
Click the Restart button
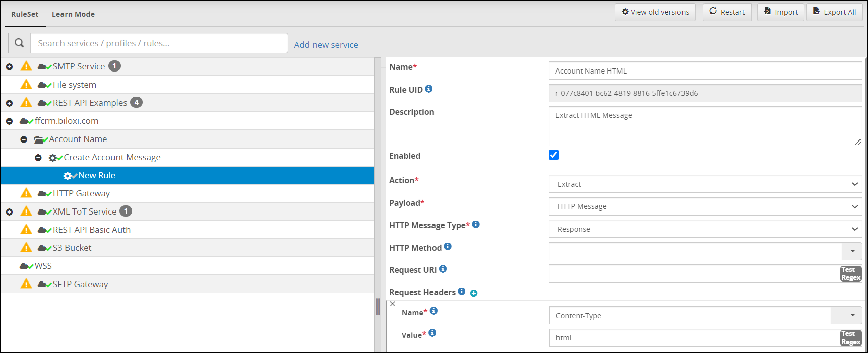pos(727,12)
